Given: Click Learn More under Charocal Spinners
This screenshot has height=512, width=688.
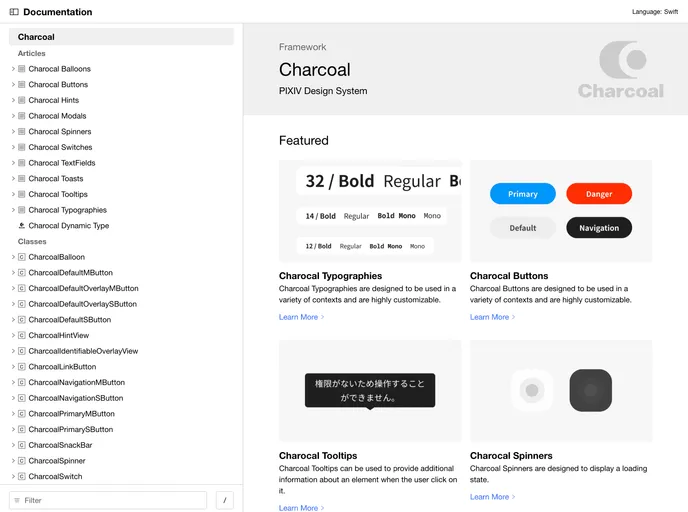Looking at the screenshot, I should tap(492, 497).
